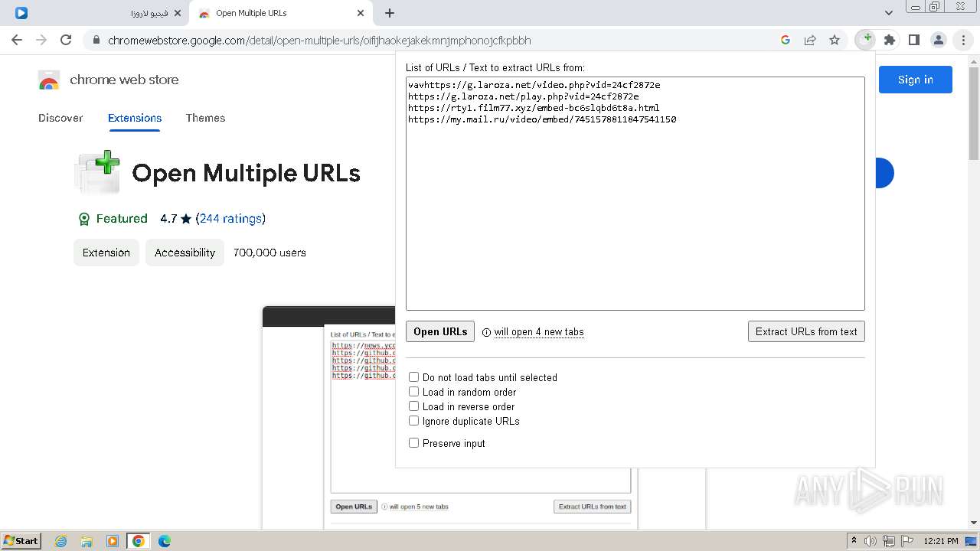Viewport: 980px width, 551px height.
Task: Click Featured badge icon
Action: [84, 219]
